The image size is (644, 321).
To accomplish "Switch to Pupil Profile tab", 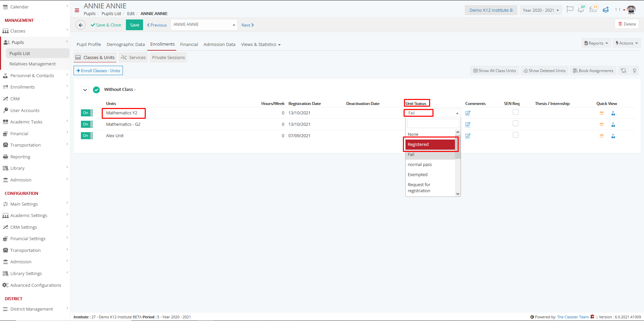I will 89,45.
